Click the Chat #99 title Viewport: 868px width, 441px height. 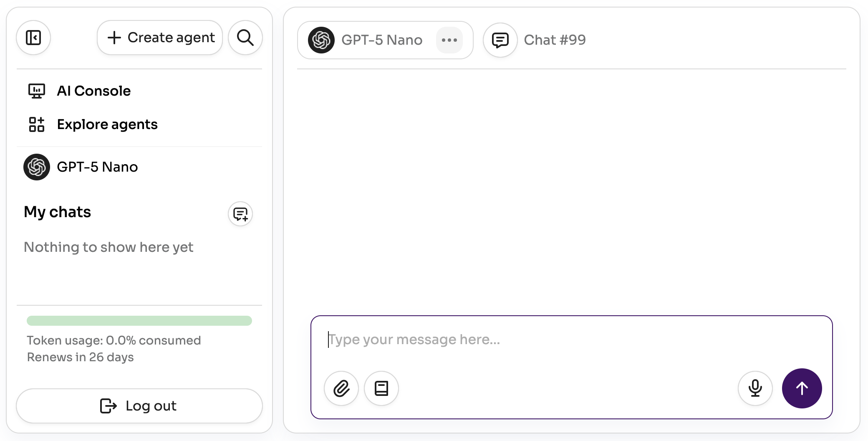pos(555,40)
